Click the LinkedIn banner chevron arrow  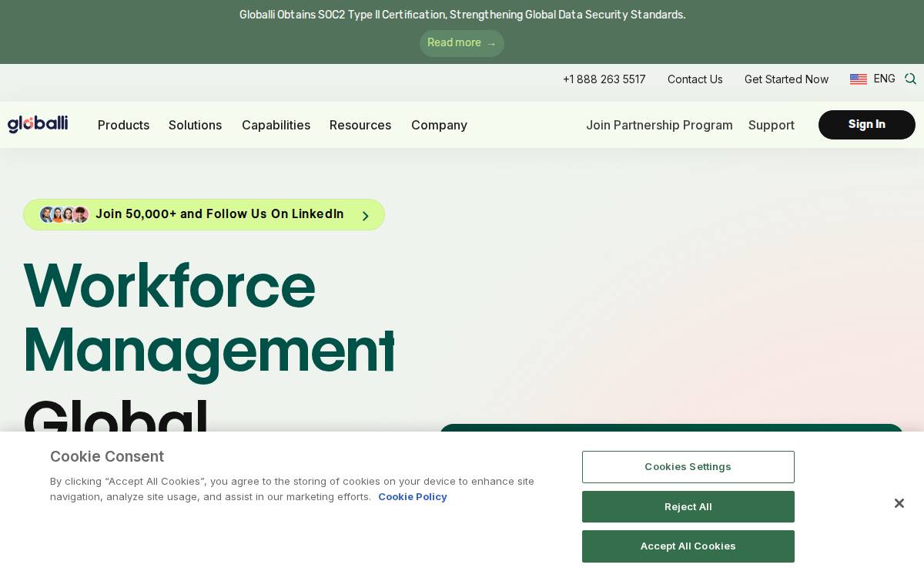tap(366, 216)
